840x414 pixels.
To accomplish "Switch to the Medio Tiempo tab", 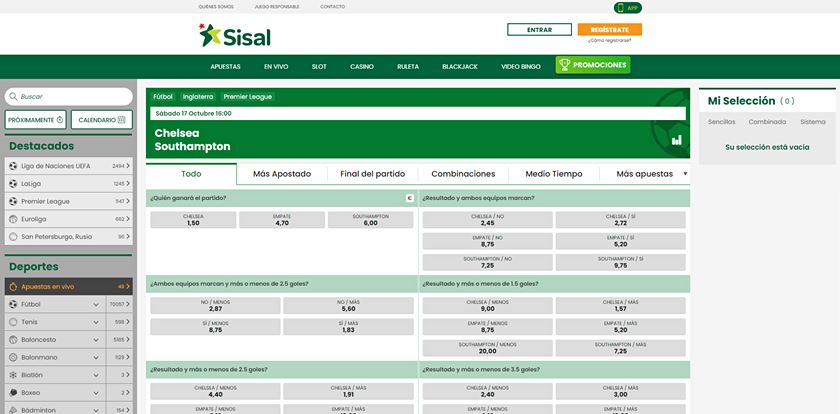I will tap(553, 174).
